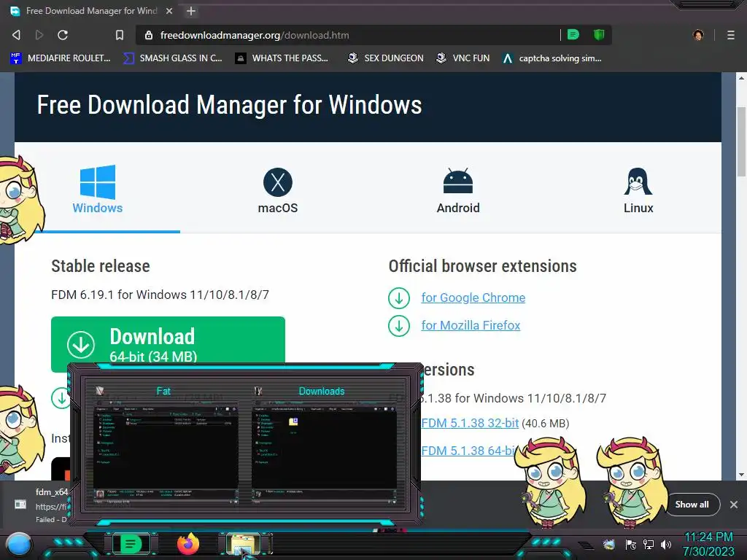747x560 pixels.
Task: Select the Android platform tab
Action: [458, 190]
